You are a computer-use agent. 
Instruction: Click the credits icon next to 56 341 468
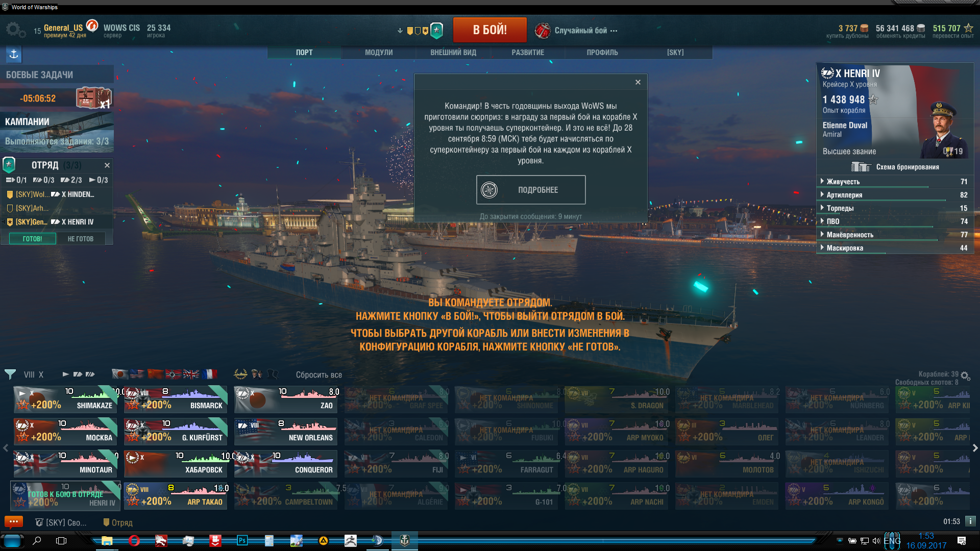click(x=921, y=28)
